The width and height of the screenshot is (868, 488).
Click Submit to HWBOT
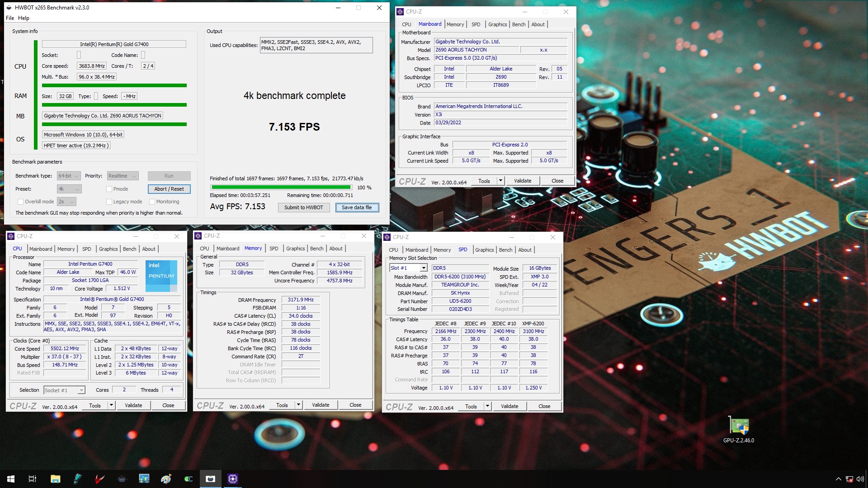303,207
